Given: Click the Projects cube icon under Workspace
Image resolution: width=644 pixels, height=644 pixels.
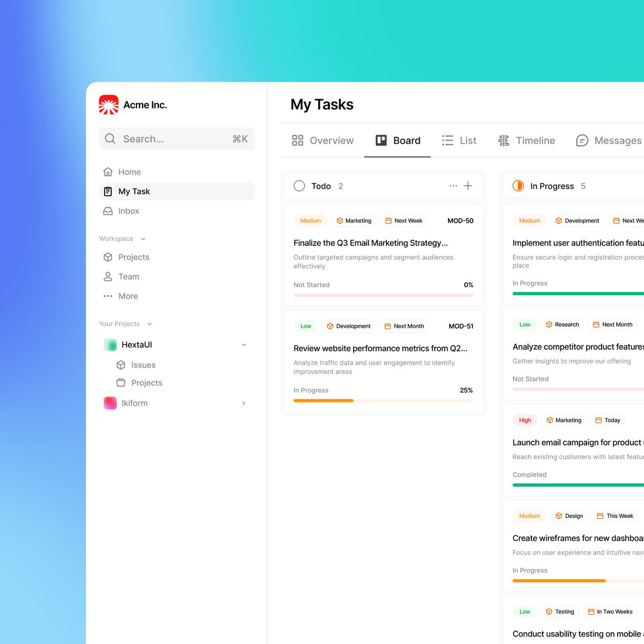Looking at the screenshot, I should click(109, 257).
